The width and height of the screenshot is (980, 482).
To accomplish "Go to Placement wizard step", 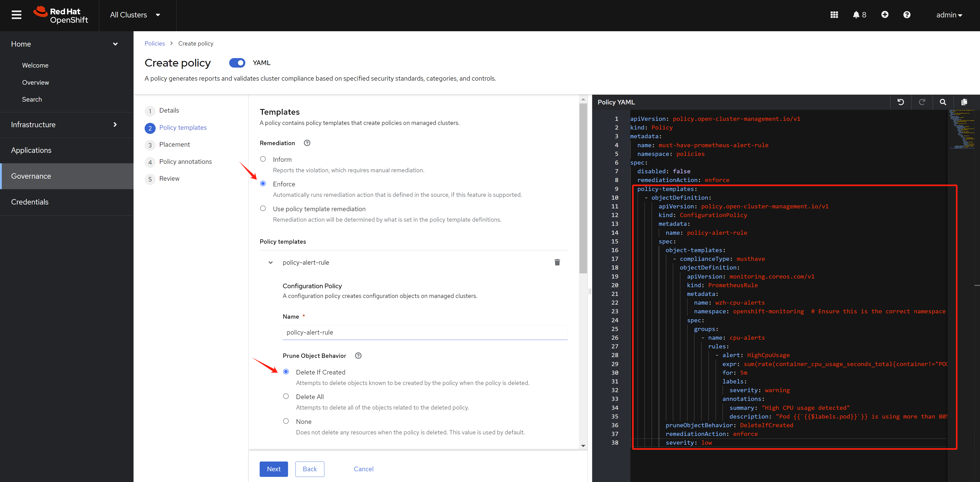I will coord(174,145).
